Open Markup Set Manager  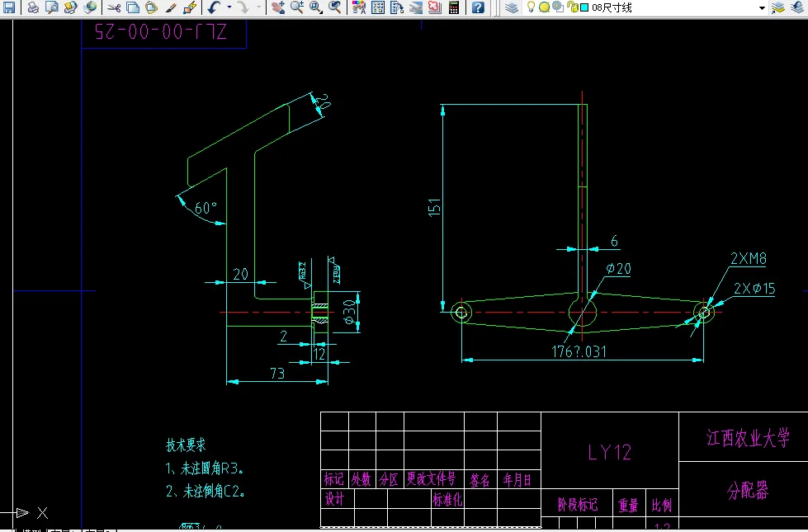pyautogui.click(x=435, y=7)
